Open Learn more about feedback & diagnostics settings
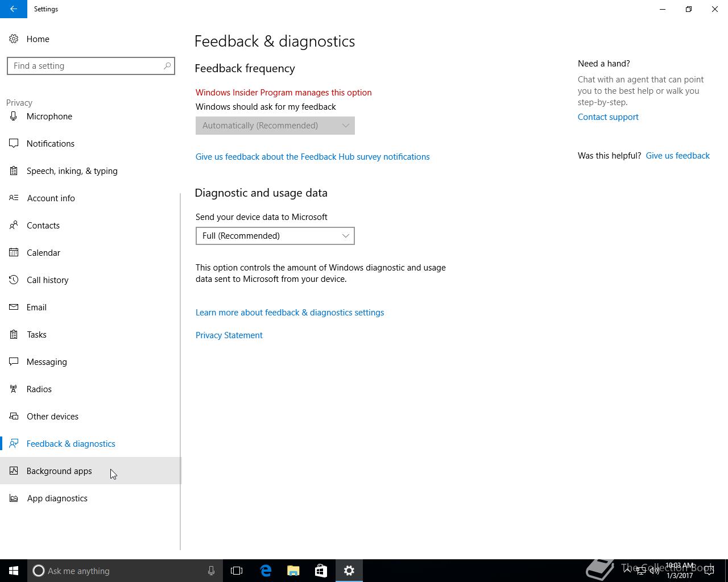The height and width of the screenshot is (582, 728). pos(290,313)
